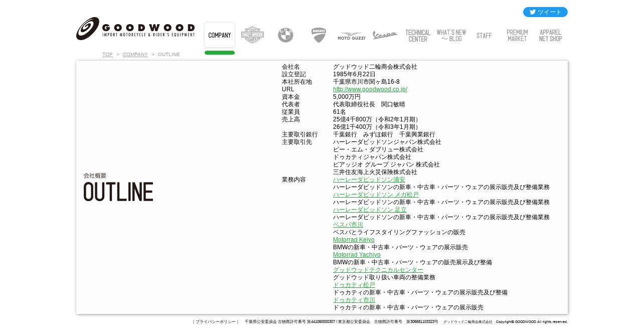Open ドゥカティ松戸 link
This screenshot has height=332, width=644.
coord(354,285)
